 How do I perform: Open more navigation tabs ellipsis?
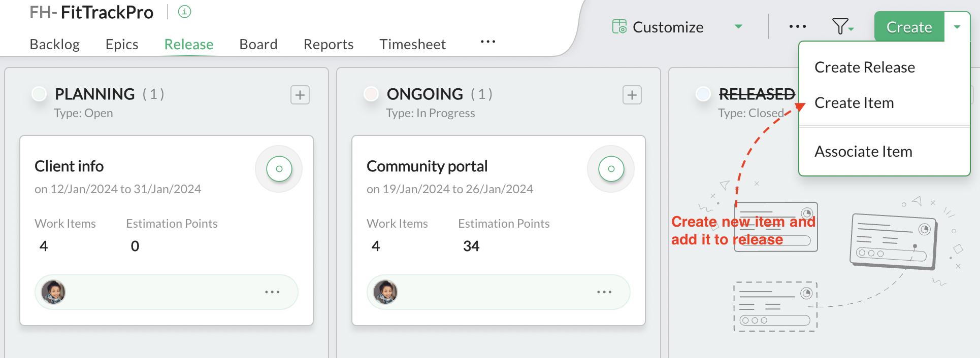click(x=488, y=42)
